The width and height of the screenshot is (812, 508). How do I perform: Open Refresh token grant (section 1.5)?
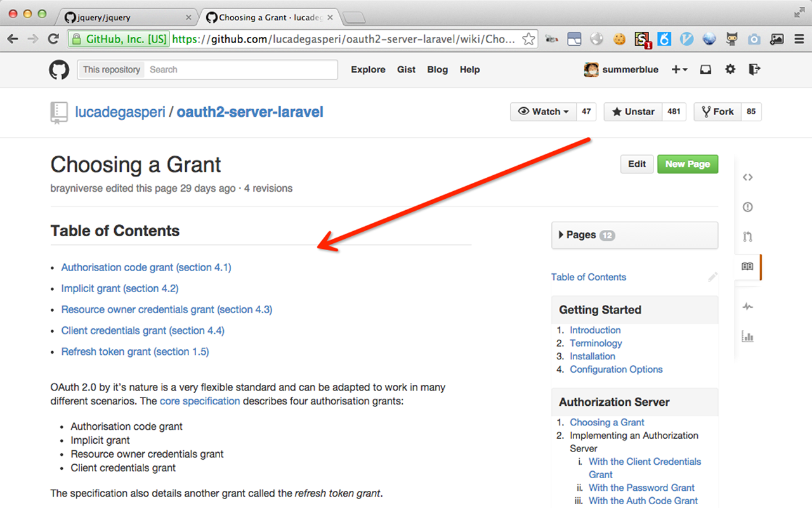point(135,351)
